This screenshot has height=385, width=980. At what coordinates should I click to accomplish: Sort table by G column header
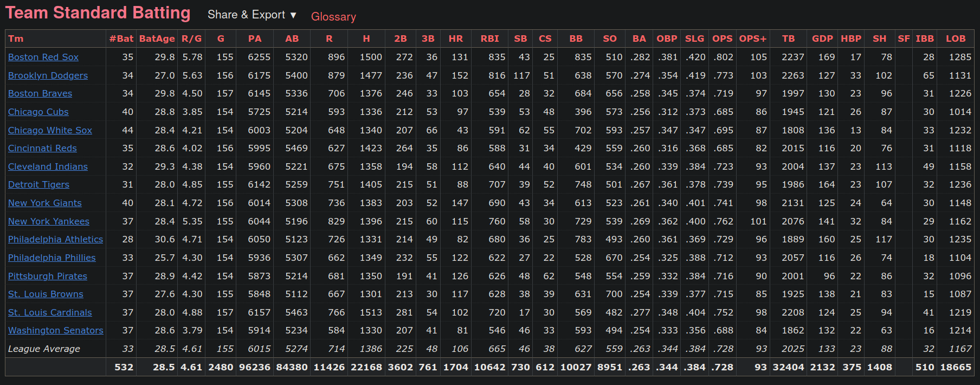click(x=221, y=39)
